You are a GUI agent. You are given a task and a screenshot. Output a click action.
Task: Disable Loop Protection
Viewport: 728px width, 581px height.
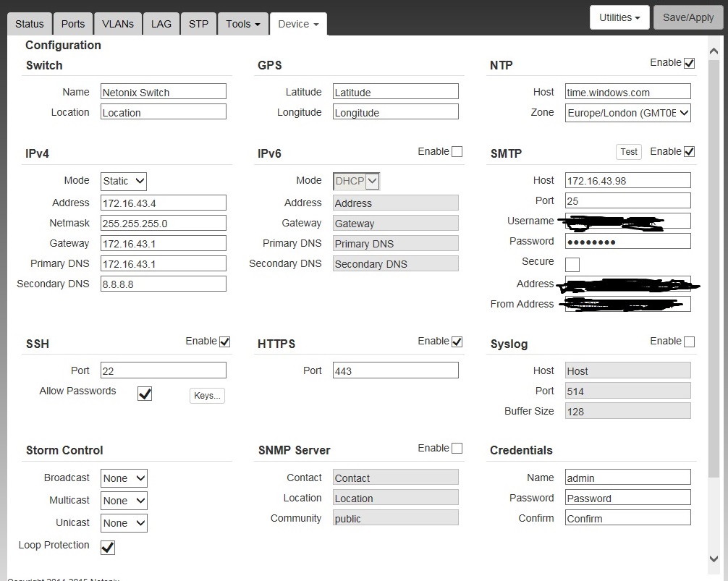(x=107, y=548)
